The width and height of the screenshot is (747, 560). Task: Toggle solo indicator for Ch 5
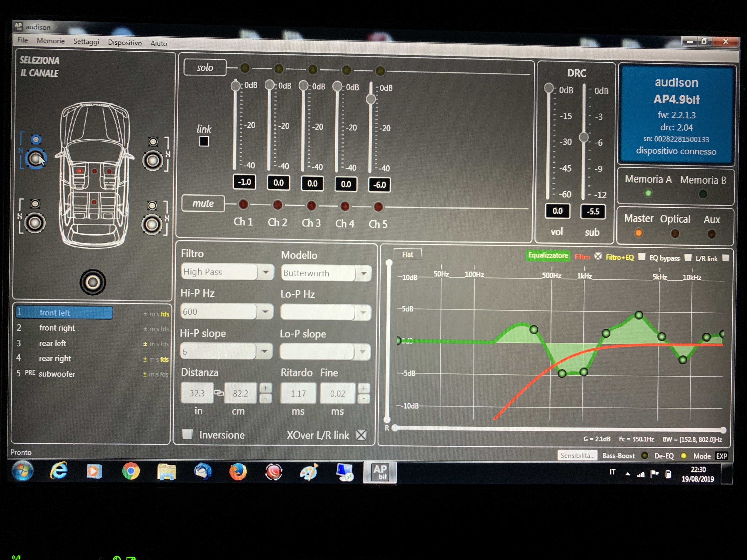(x=380, y=71)
